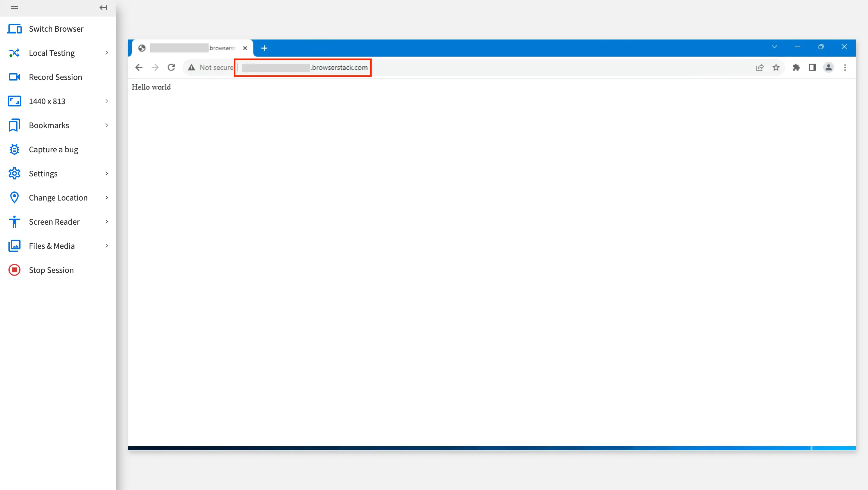
Task: Click the browser back arrow button
Action: click(x=139, y=67)
